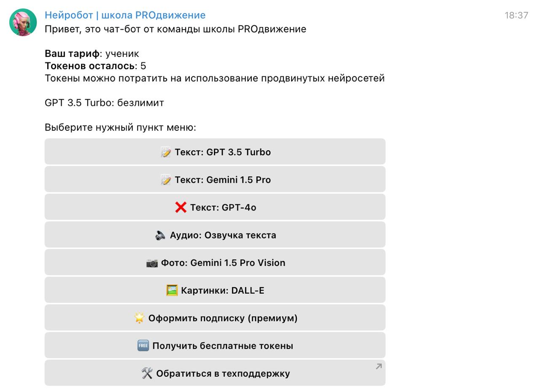Click the memo icon beside Gemini 1.5 Pro
This screenshot has width=540, height=392.
(x=166, y=180)
